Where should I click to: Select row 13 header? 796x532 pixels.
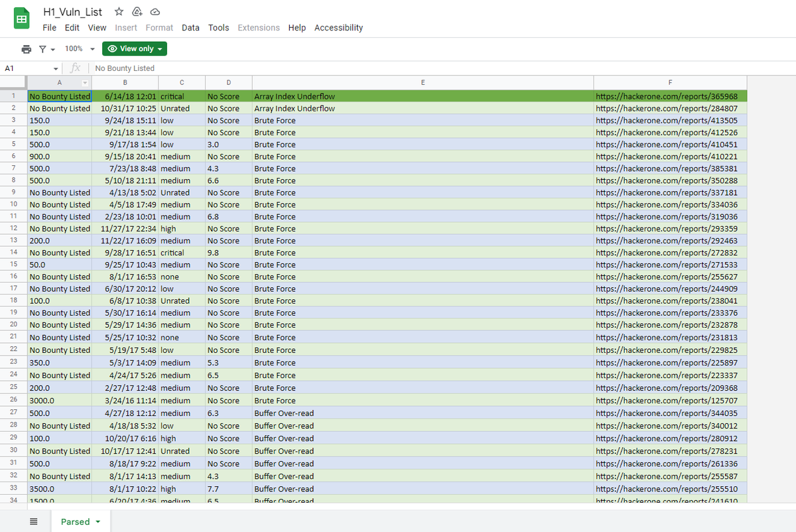tap(13, 240)
